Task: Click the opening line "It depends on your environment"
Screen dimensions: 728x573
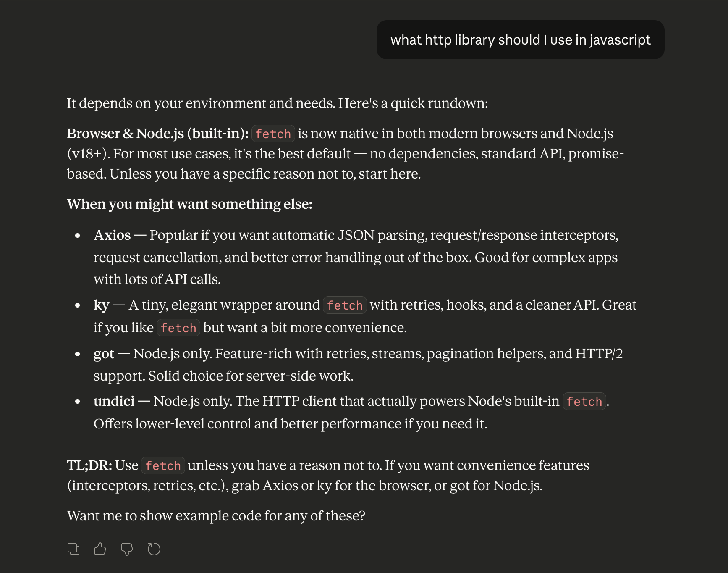Action: (277, 103)
